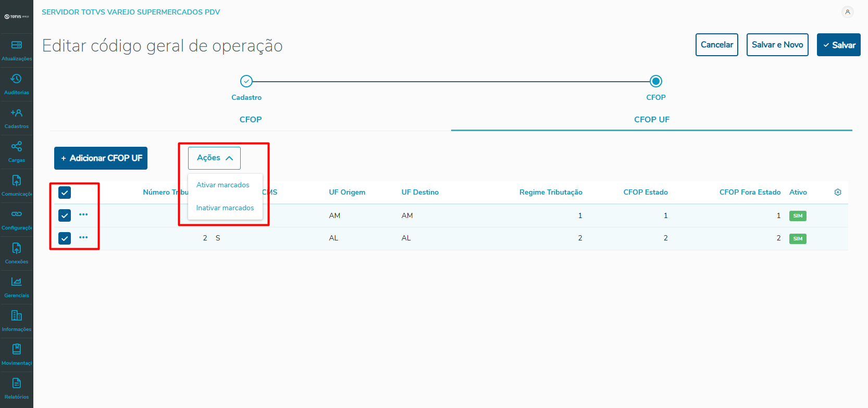Toggle the select-all header checkbox

pos(65,193)
